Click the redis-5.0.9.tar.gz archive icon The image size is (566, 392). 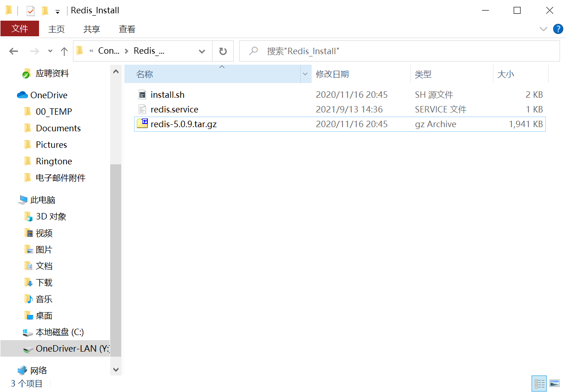pyautogui.click(x=142, y=124)
